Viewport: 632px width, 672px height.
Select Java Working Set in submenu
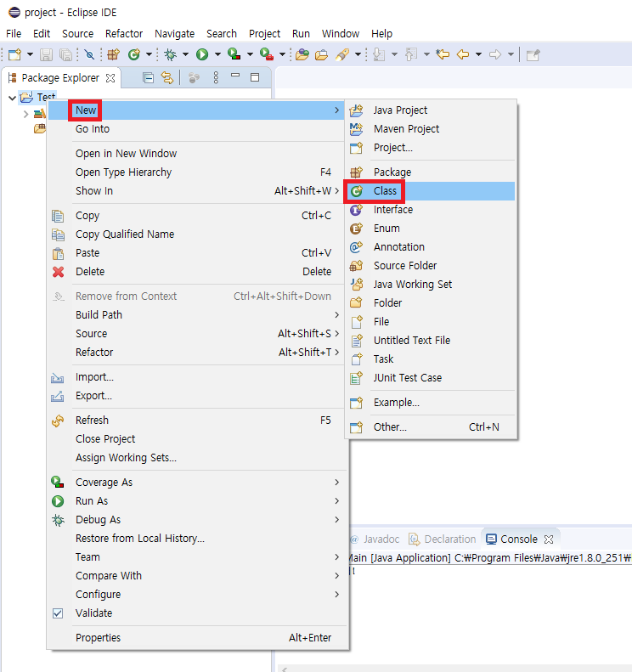point(430,285)
